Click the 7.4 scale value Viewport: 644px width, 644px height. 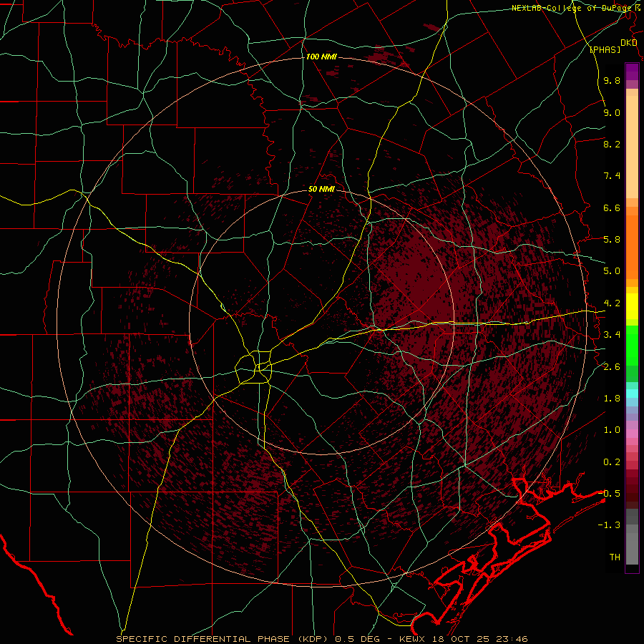[x=612, y=176]
